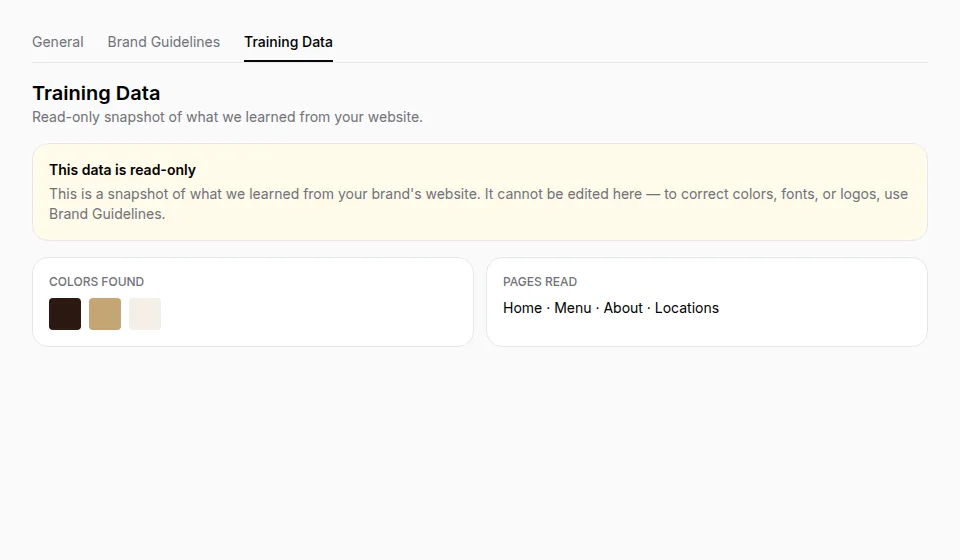Click empty space right of the color swatches

click(312, 314)
